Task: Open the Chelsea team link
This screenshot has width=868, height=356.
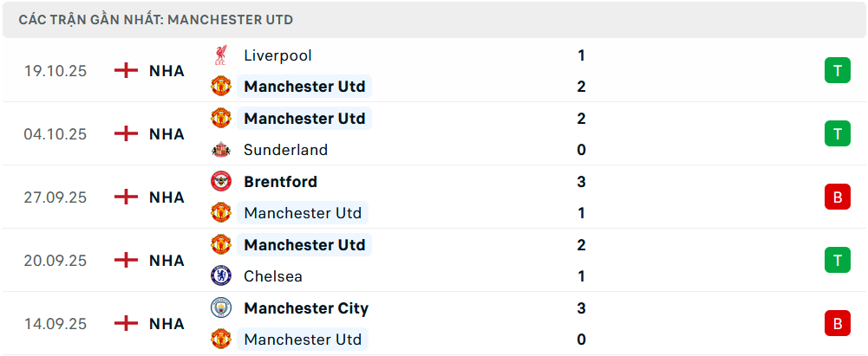Action: pos(273,276)
